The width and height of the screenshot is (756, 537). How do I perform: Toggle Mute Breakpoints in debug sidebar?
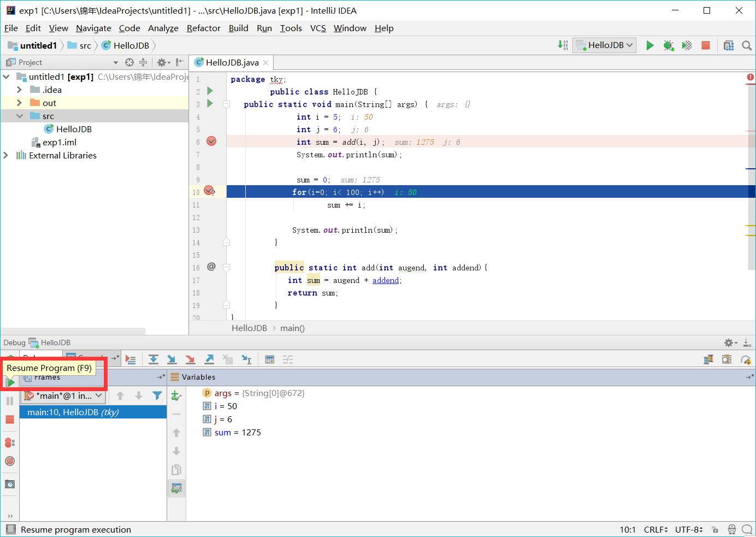[9, 461]
